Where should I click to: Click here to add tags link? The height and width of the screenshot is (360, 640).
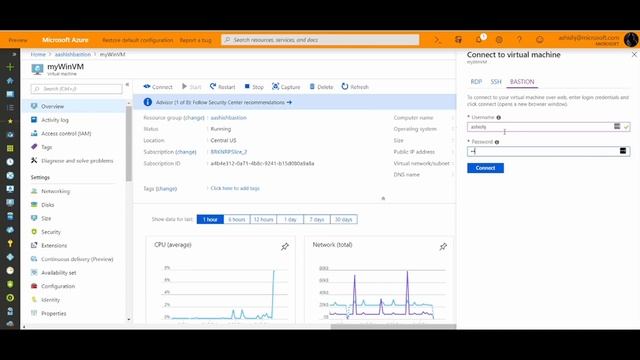click(235, 189)
